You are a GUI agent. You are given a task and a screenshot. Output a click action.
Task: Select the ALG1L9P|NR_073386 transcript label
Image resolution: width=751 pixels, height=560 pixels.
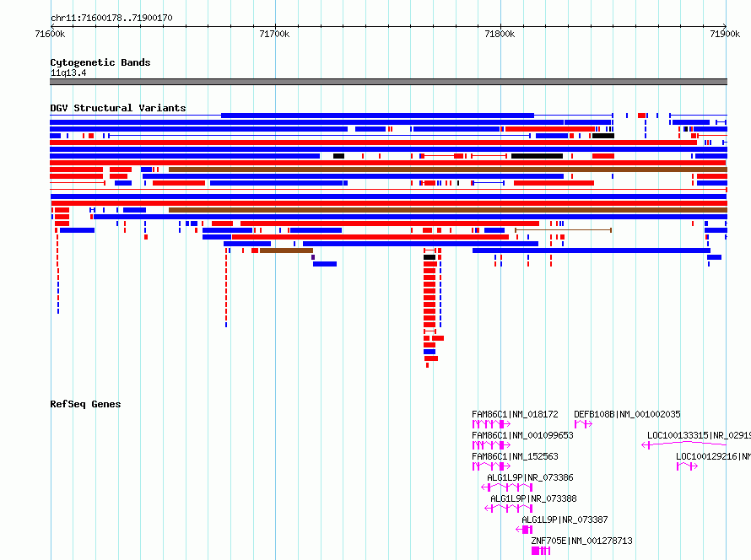point(530,477)
